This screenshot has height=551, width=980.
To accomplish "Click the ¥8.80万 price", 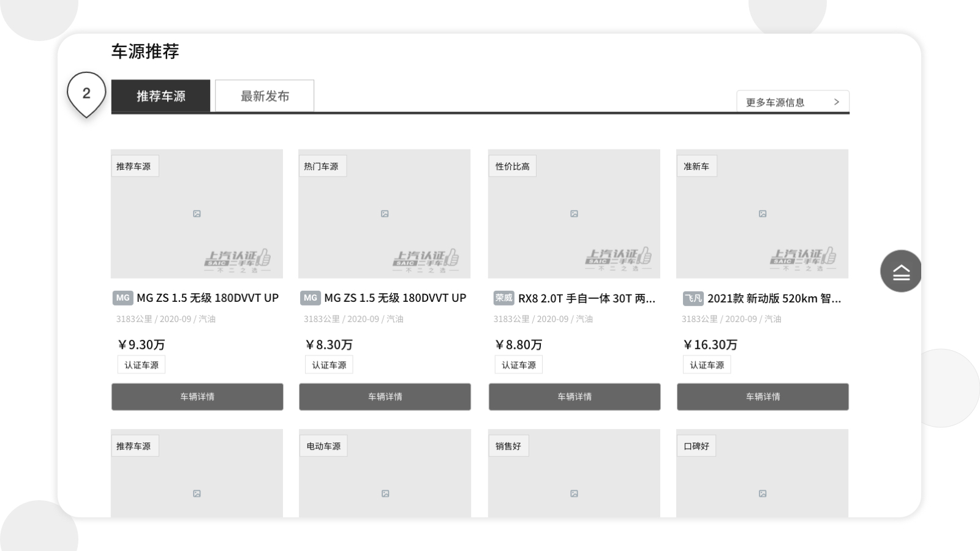I will point(518,345).
